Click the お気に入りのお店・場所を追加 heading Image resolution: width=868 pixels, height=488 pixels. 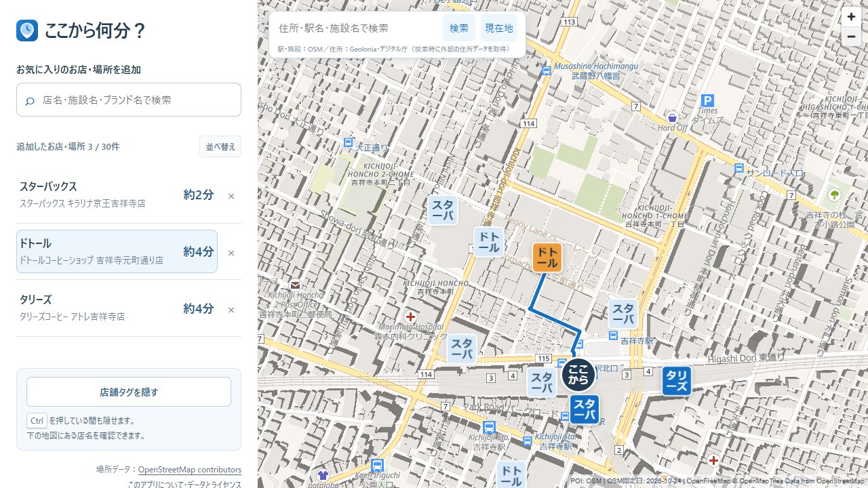pos(79,70)
